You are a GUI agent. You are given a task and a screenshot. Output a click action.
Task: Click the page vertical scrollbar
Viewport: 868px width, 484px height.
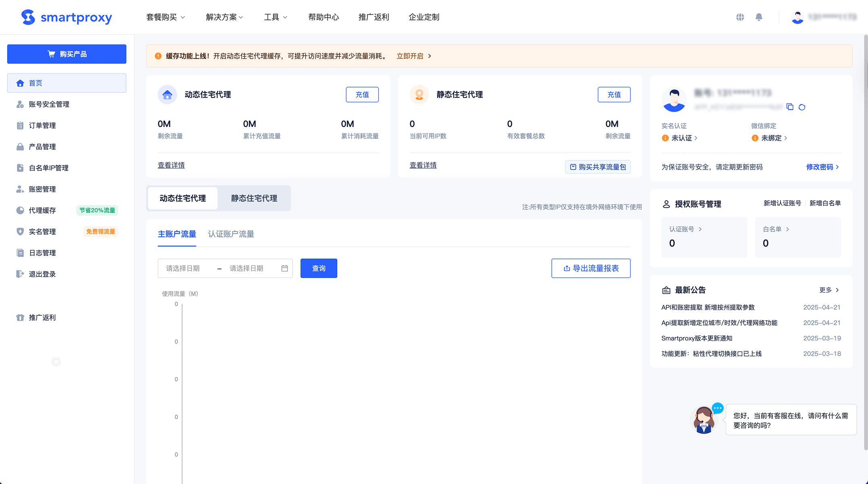(865, 242)
